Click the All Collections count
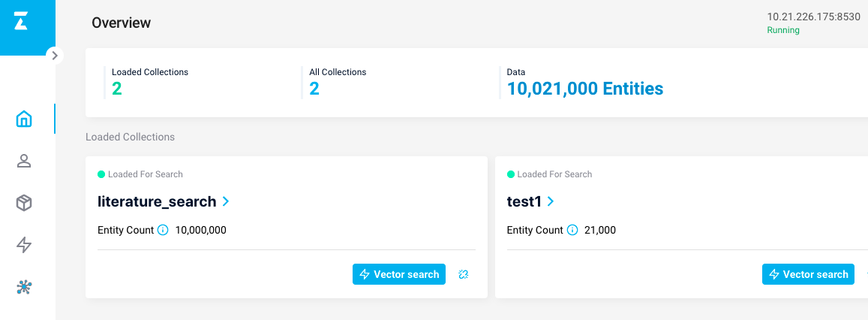Image resolution: width=868 pixels, height=320 pixels. (x=314, y=89)
